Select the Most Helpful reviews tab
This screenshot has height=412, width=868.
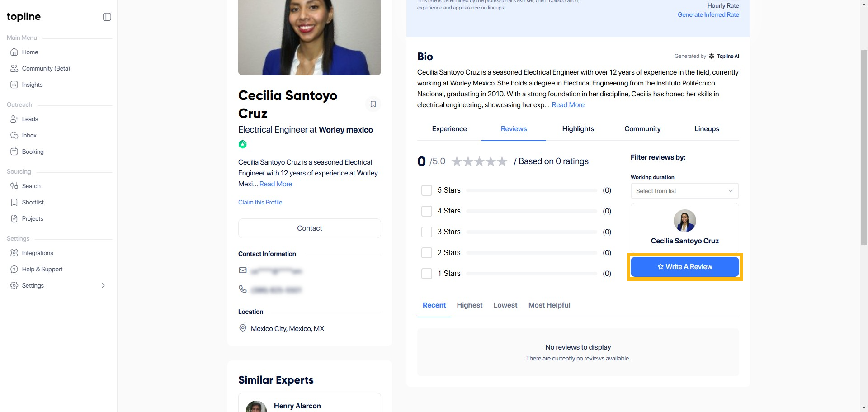(549, 305)
